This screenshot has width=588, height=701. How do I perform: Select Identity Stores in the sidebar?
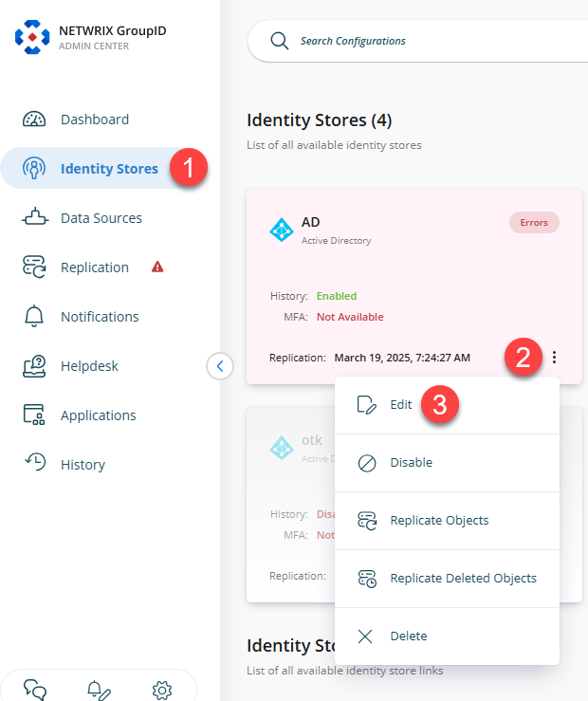click(x=109, y=169)
